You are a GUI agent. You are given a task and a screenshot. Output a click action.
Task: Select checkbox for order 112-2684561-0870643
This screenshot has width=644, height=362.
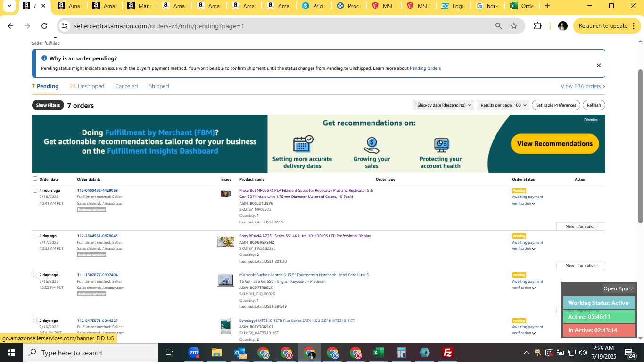click(35, 236)
